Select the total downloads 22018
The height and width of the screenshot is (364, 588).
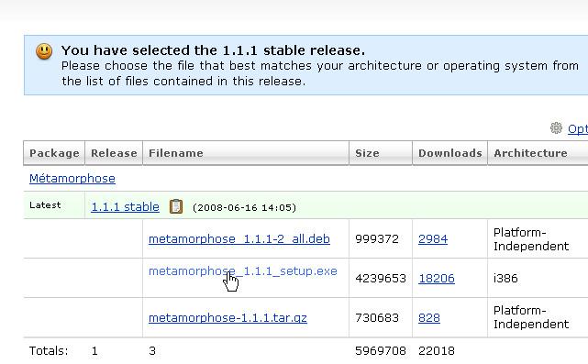437,351
